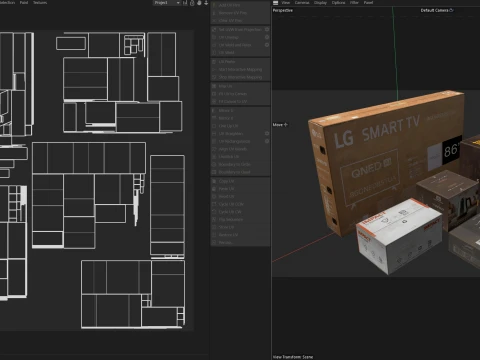Open the viewport Display menu
The height and width of the screenshot is (360, 480).
pyautogui.click(x=320, y=3)
